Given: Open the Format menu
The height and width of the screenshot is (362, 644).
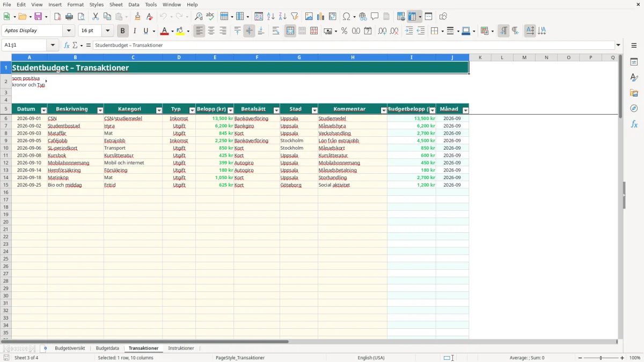Looking at the screenshot, I should pyautogui.click(x=75, y=4).
